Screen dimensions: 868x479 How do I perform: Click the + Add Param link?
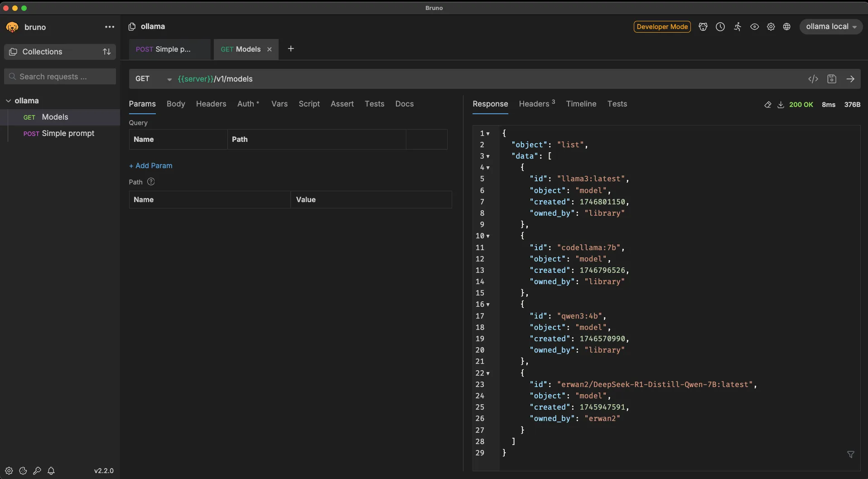[150, 166]
